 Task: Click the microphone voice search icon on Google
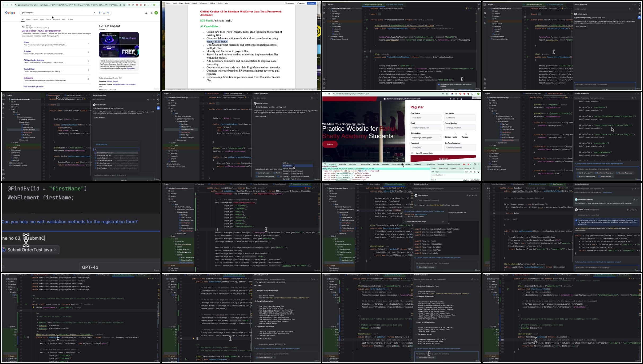[100, 13]
